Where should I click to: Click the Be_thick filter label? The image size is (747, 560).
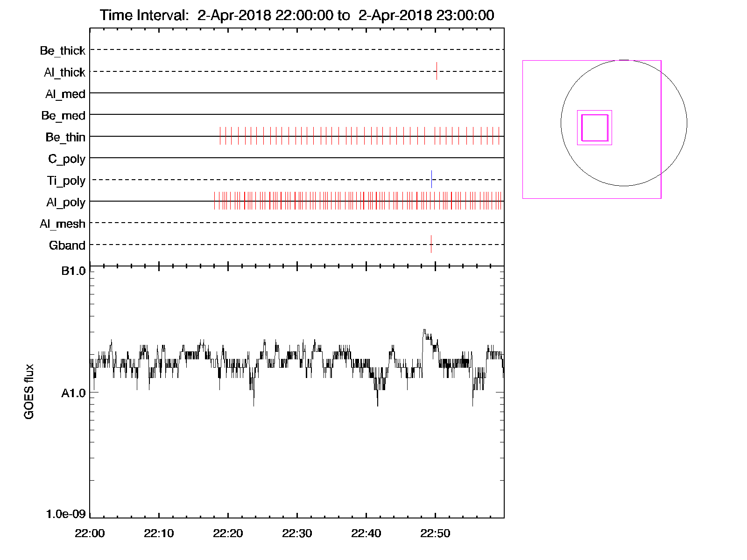63,50
